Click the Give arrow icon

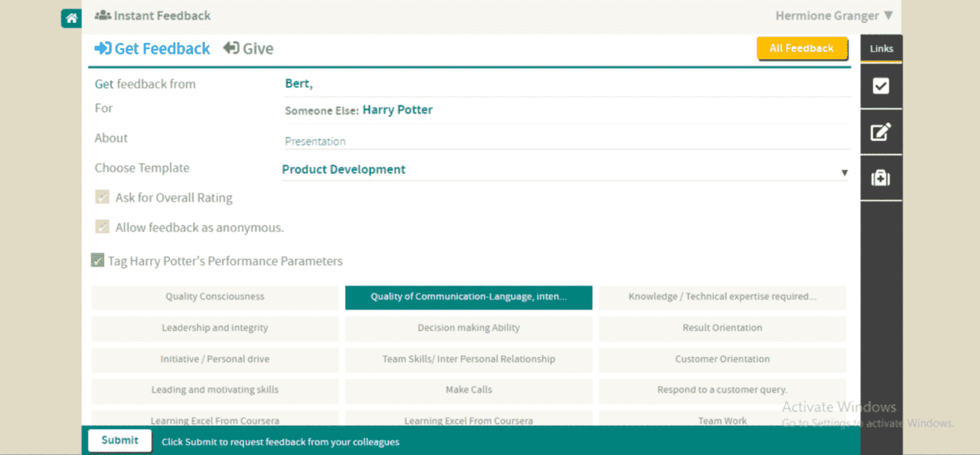click(x=231, y=48)
